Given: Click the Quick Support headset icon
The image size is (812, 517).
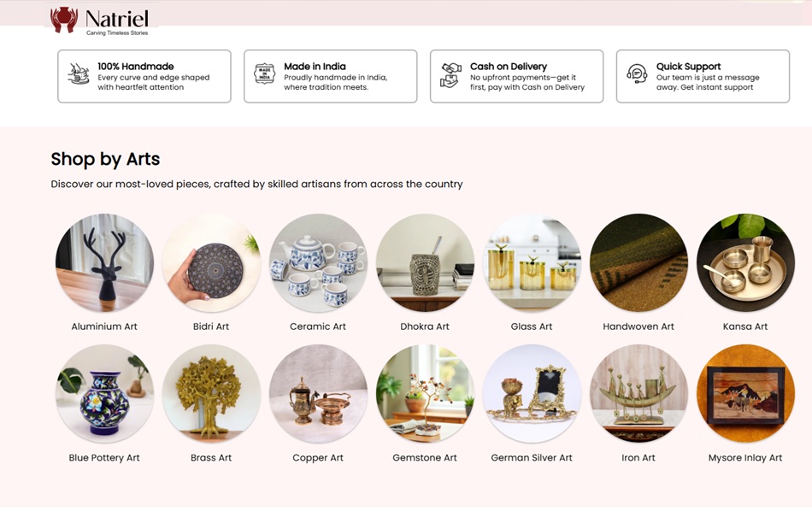Looking at the screenshot, I should pos(637,74).
